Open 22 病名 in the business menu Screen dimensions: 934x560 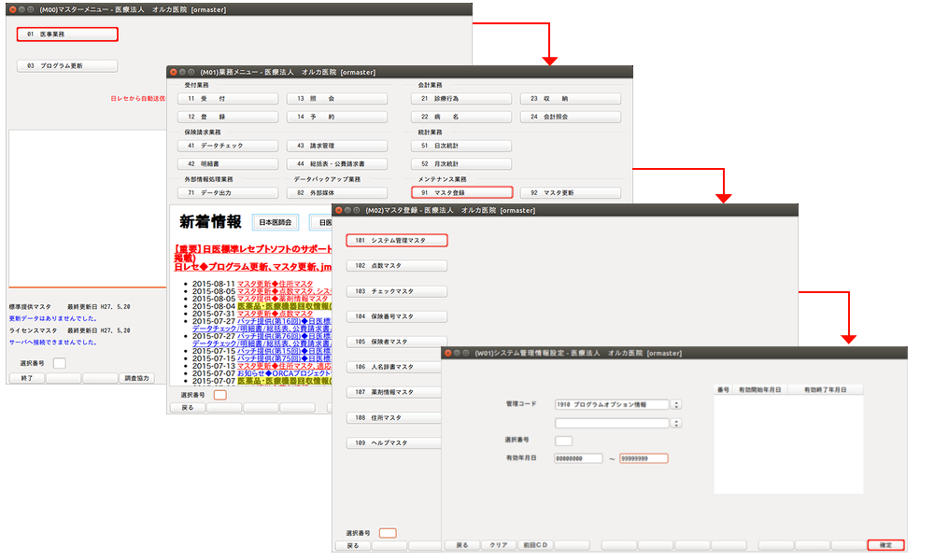click(x=461, y=117)
